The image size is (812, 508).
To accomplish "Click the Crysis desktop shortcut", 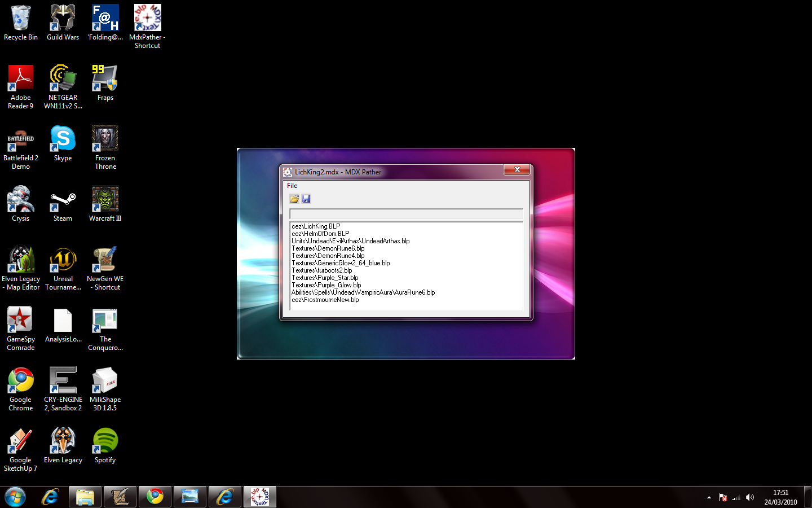I will click(x=21, y=204).
